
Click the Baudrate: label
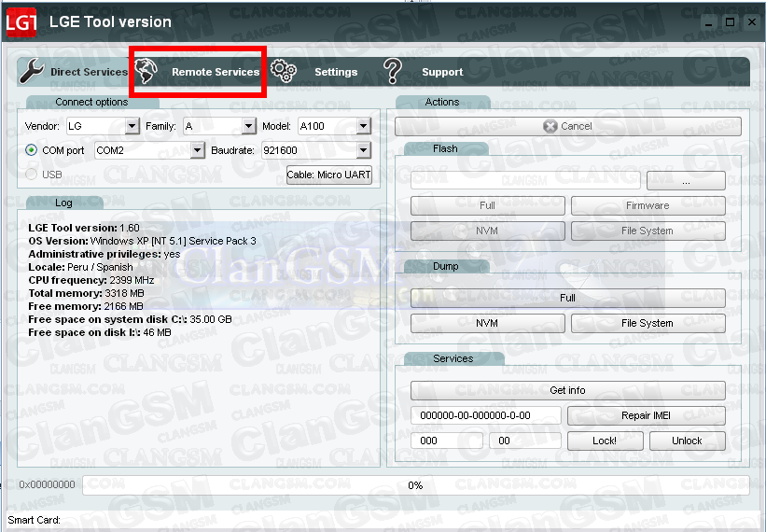pyautogui.click(x=232, y=150)
